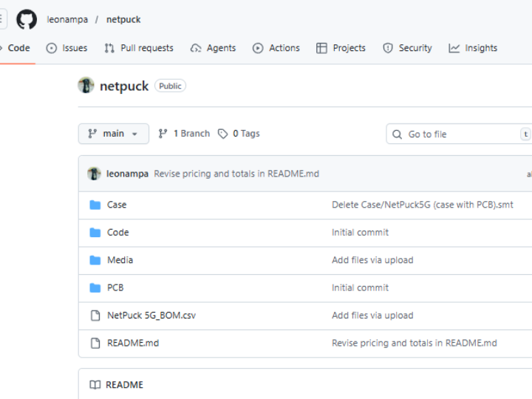The height and width of the screenshot is (399, 532).
Task: Go to the Insights tab
Action: point(472,48)
